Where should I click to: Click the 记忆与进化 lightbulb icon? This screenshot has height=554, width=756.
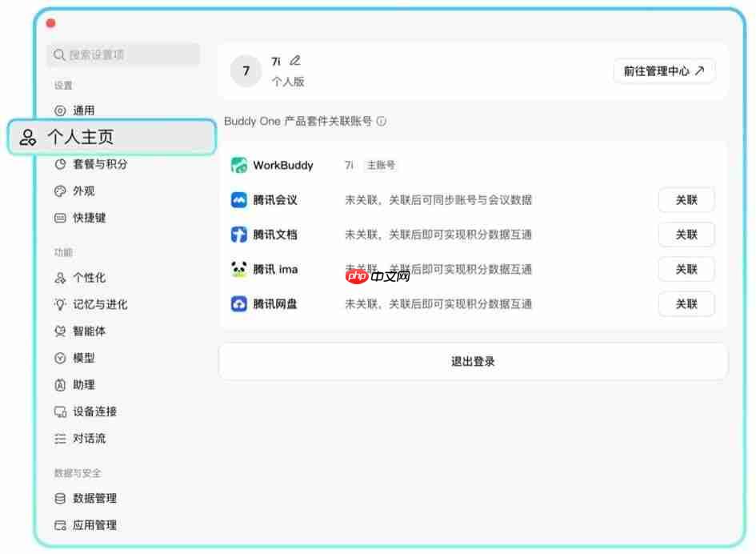(x=60, y=304)
